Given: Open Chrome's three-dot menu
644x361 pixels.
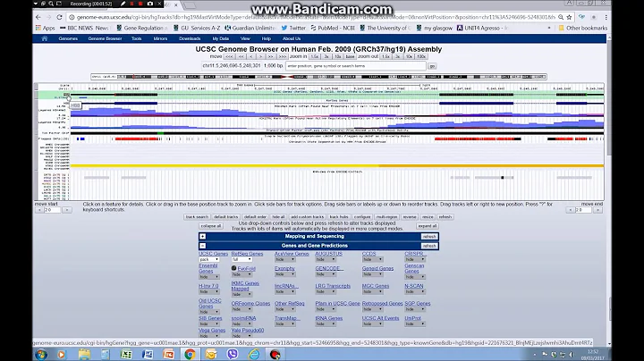Looking at the screenshot, I should click(x=606, y=17).
